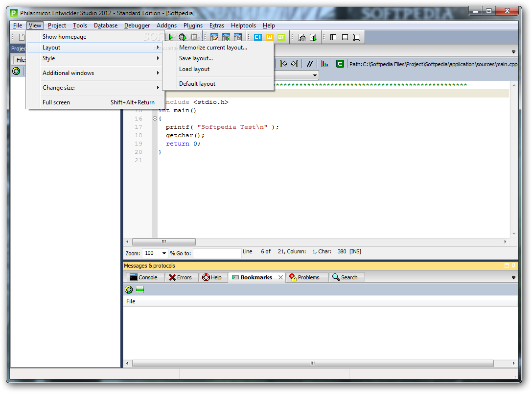The image size is (532, 393).
Task: Click the colored bar chart icon
Action: pos(325,64)
